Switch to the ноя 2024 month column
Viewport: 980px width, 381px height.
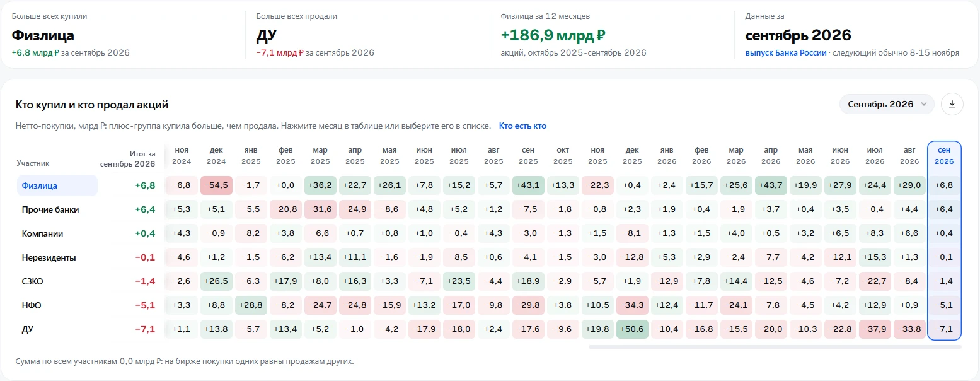[182, 156]
